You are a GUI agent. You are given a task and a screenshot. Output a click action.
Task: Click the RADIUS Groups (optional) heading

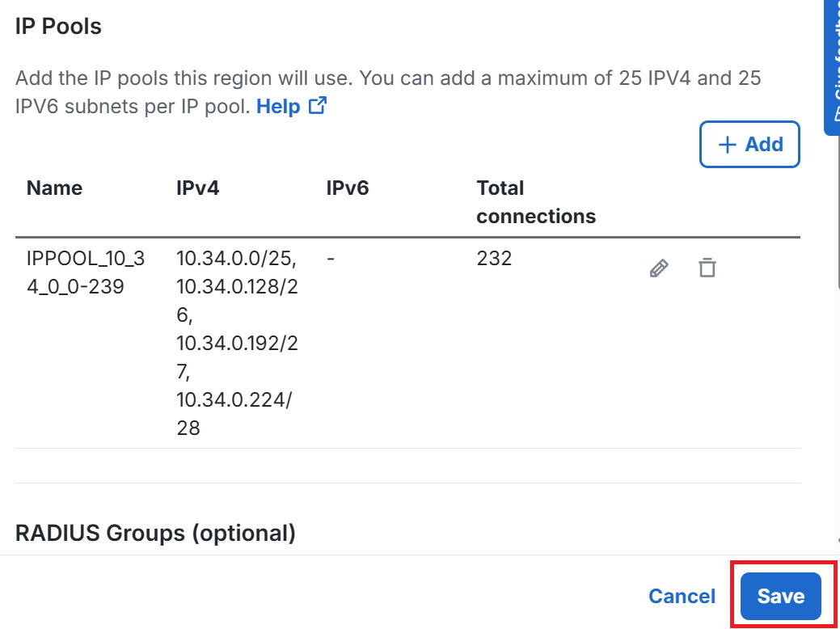(x=155, y=533)
